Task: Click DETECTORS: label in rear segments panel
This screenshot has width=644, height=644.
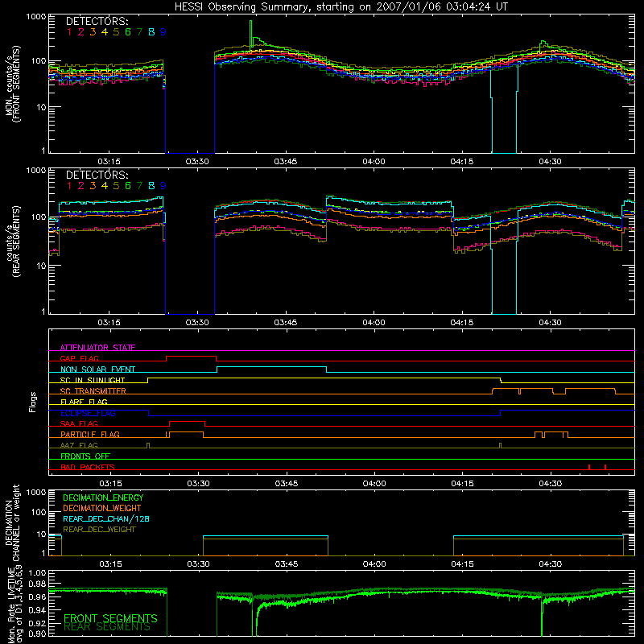Action: (x=97, y=175)
